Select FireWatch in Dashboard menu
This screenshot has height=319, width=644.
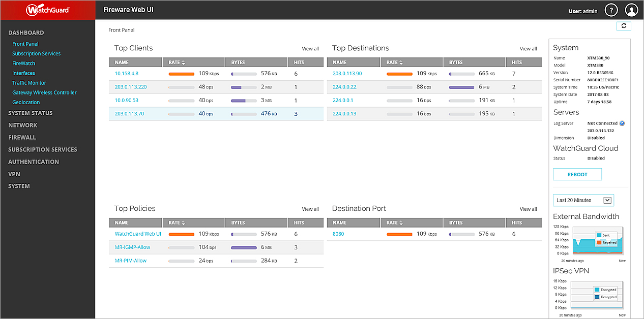pyautogui.click(x=23, y=63)
